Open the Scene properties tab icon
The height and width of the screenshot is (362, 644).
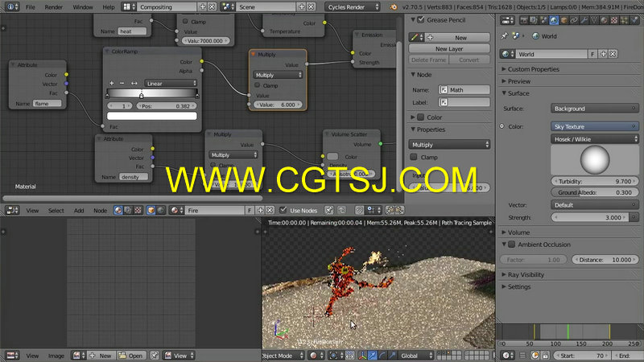544,20
